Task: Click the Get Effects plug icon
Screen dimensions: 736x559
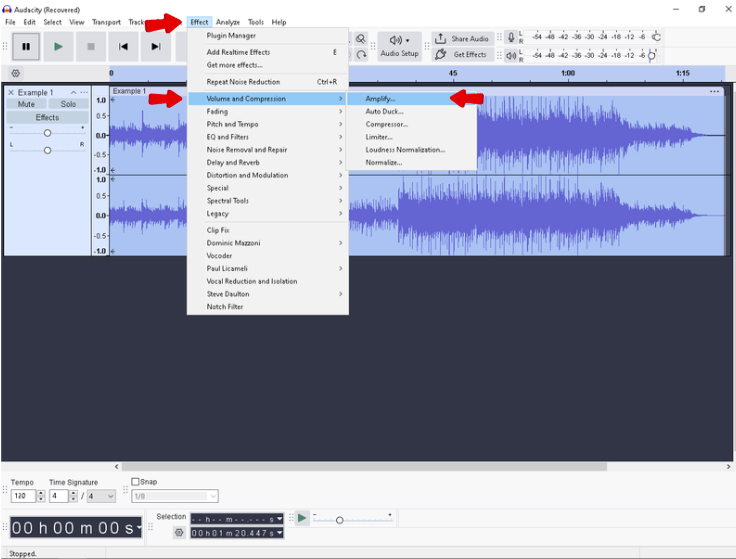Action: (440, 54)
